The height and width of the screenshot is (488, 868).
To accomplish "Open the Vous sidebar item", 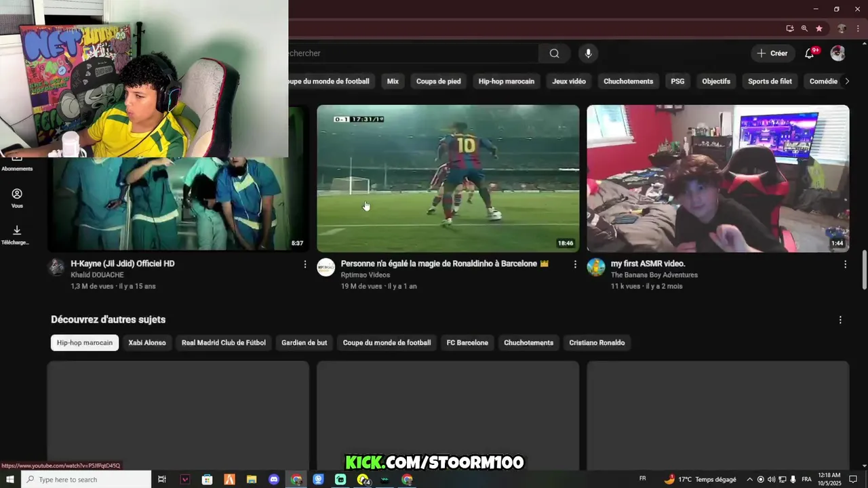I will (x=17, y=199).
